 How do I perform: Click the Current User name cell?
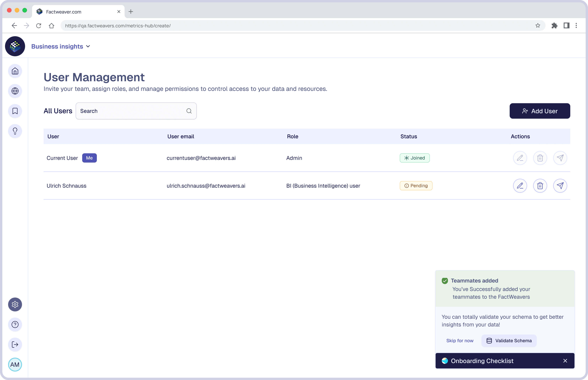pos(62,158)
